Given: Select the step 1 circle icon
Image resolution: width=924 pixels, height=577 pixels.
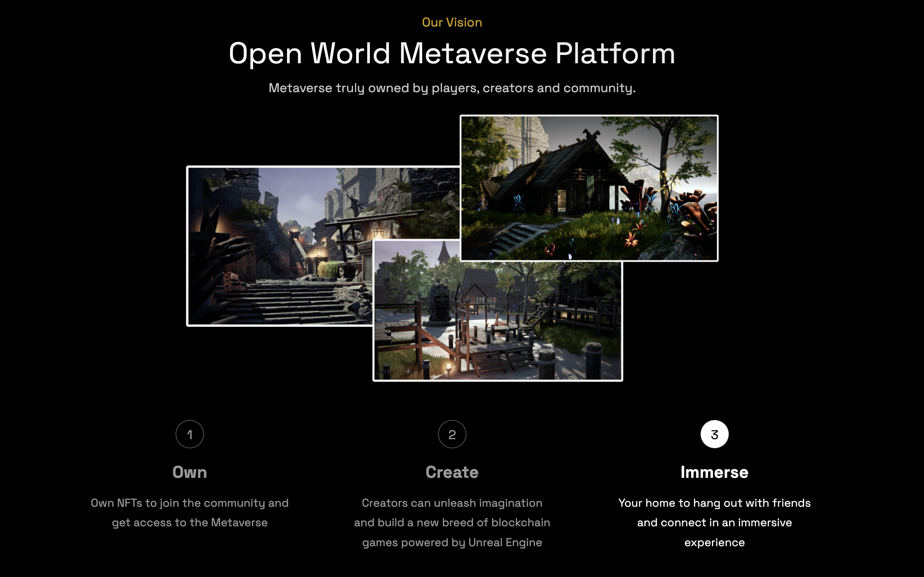Looking at the screenshot, I should [x=190, y=434].
